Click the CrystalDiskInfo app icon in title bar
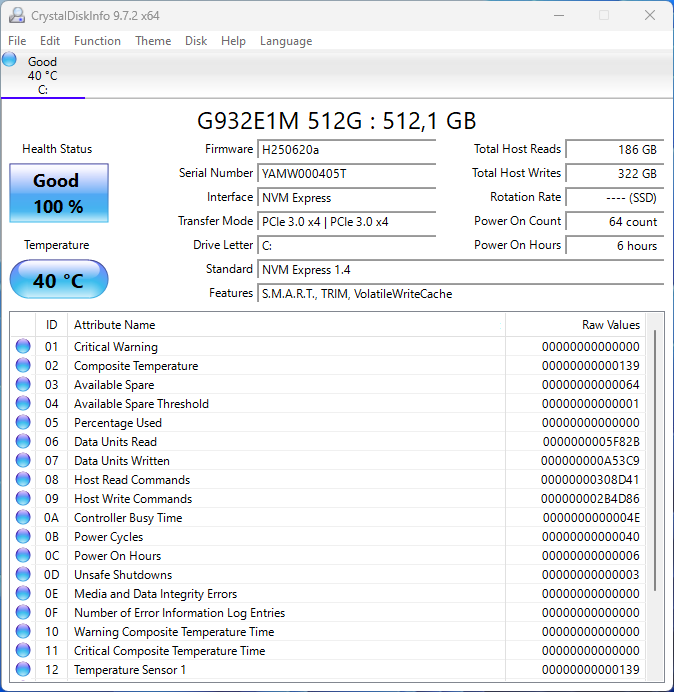This screenshot has height=692, width=674. click(17, 15)
